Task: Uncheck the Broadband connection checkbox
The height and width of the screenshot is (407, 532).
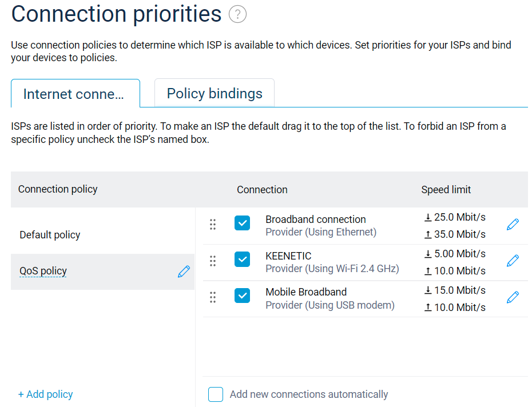Action: pyautogui.click(x=243, y=224)
